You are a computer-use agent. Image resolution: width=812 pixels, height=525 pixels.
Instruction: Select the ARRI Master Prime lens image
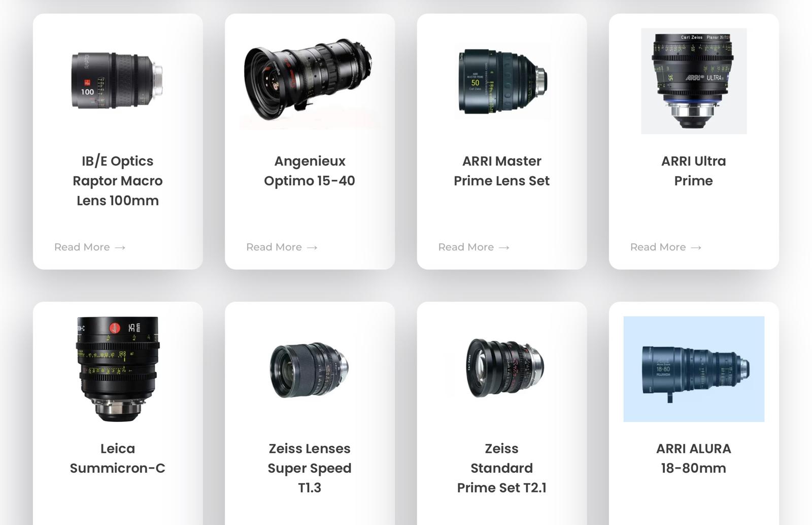pos(502,81)
